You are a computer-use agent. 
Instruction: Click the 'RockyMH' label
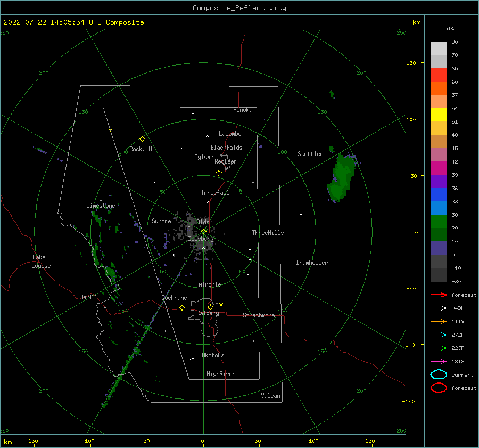tap(141, 149)
